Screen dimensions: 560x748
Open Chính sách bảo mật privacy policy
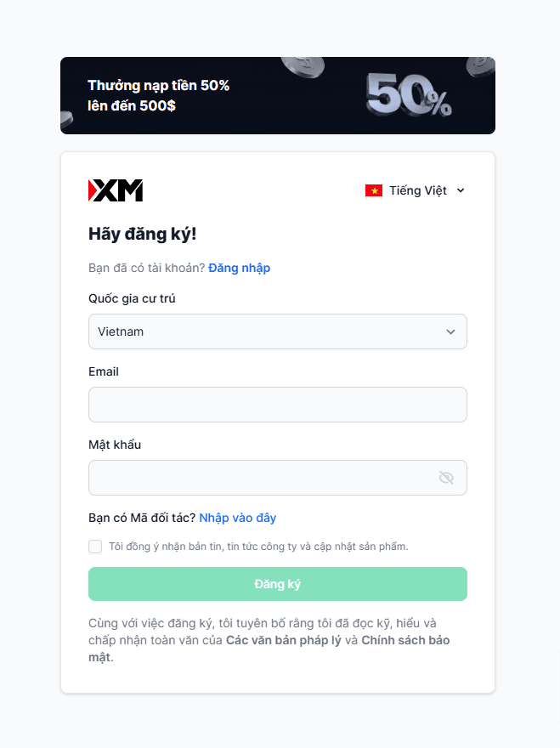pos(269,649)
